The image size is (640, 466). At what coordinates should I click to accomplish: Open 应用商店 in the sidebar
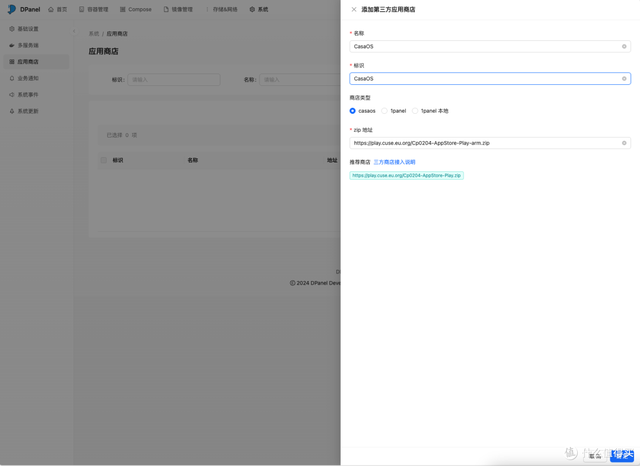(37, 62)
